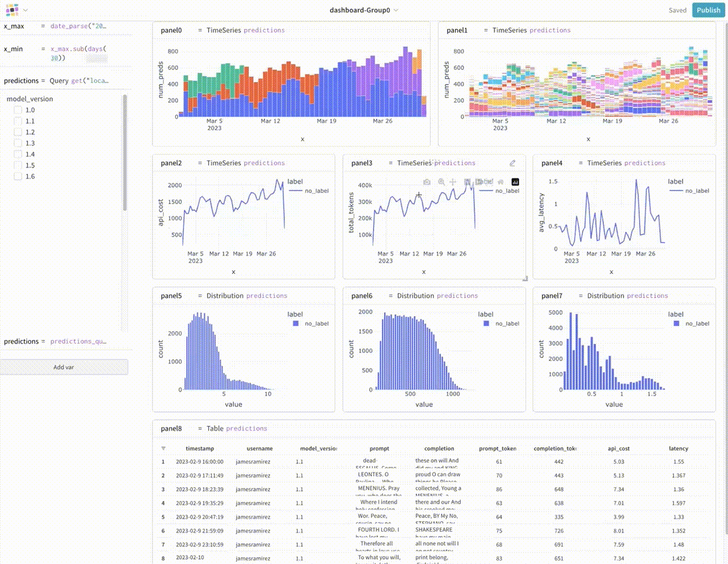Screen dimensions: 728x564
Task: Click the api_cost cell 5.03
Action: (x=619, y=462)
